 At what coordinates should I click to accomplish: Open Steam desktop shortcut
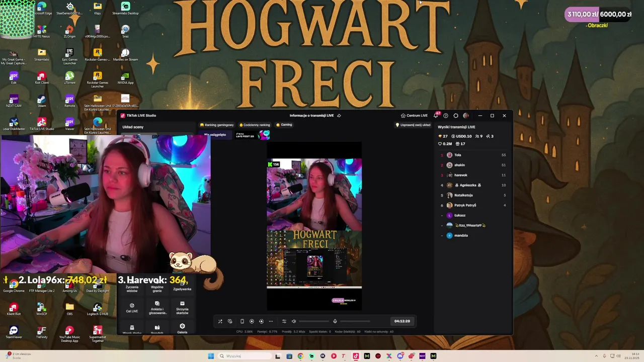coord(42,102)
